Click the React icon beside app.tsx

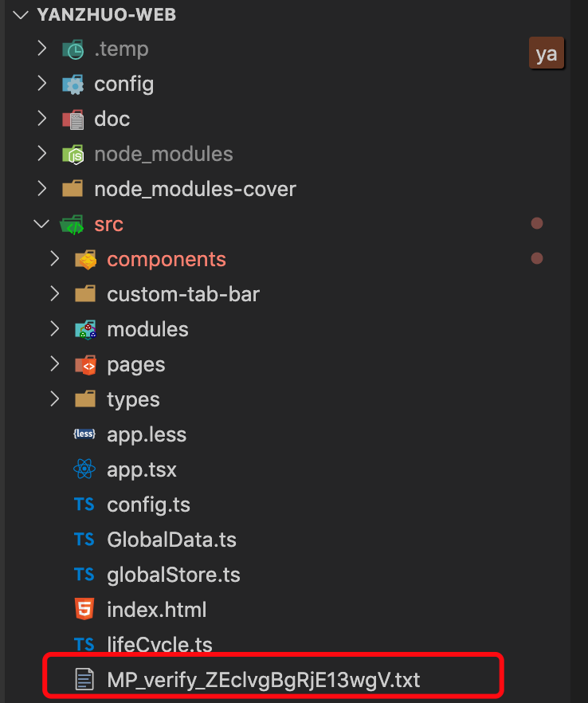coord(84,469)
